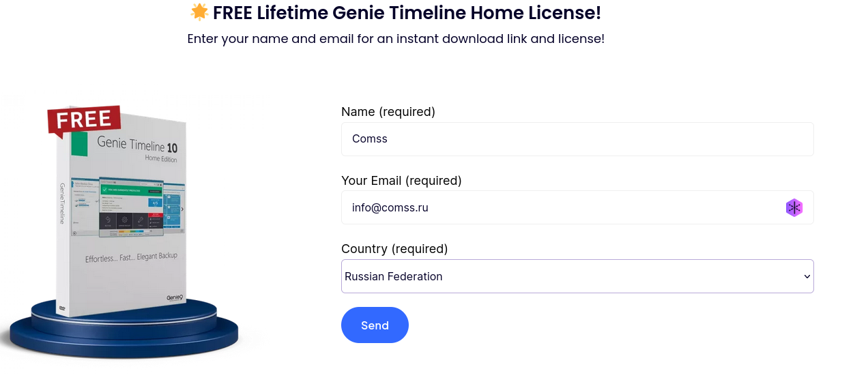Click the Your Email (required) label
868x384 pixels.
point(401,181)
